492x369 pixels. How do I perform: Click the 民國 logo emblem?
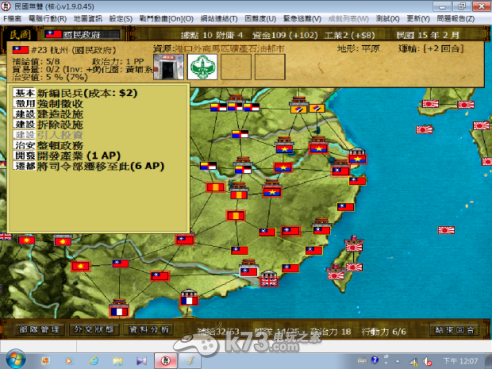tap(20, 34)
